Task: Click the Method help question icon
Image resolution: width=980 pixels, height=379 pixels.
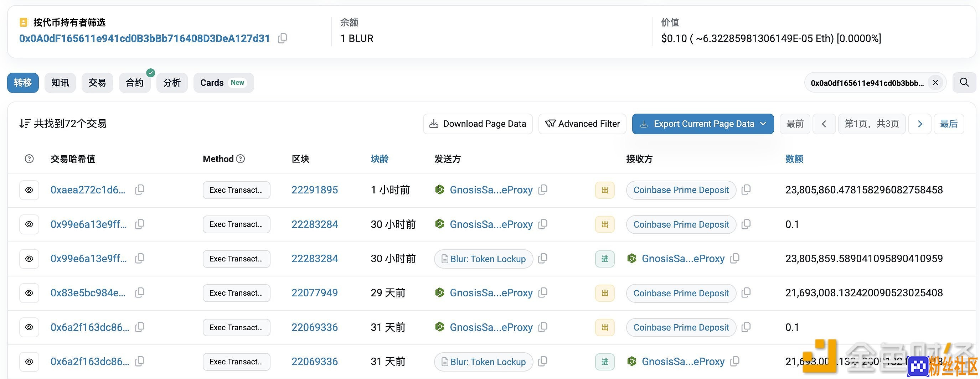Action: click(241, 159)
